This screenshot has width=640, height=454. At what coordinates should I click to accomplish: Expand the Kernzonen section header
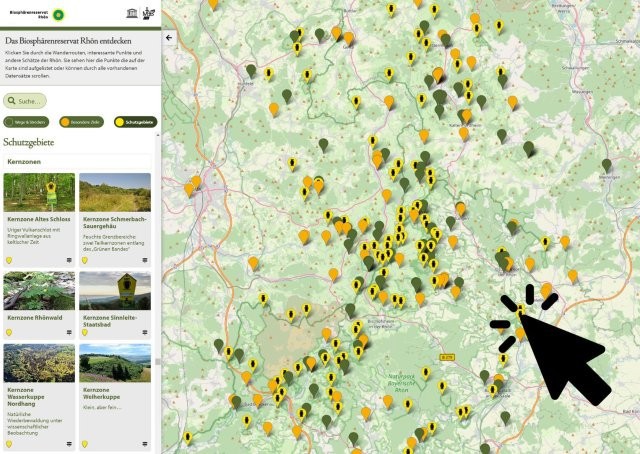[x=24, y=160]
